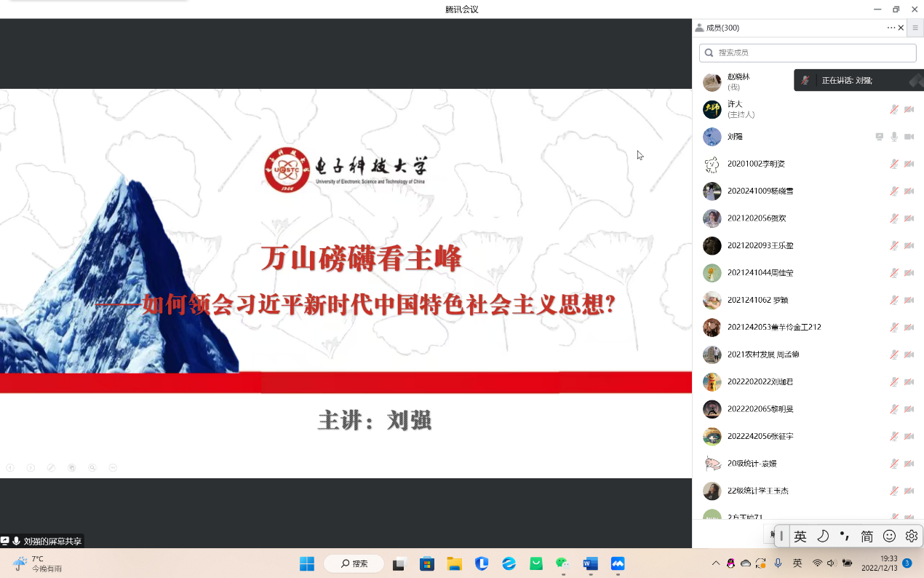Viewport: 924px width, 578px height.
Task: Click the emoji face in IME toolbar
Action: point(889,536)
